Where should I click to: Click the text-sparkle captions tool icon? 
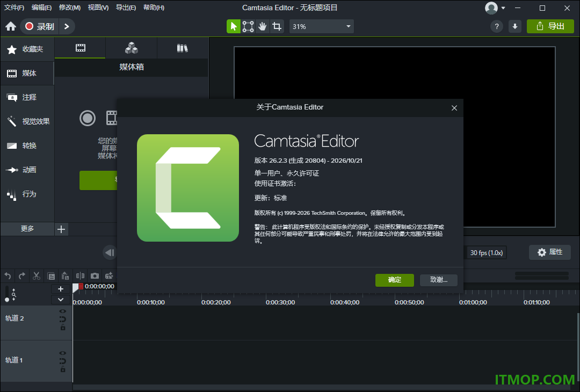109,276
